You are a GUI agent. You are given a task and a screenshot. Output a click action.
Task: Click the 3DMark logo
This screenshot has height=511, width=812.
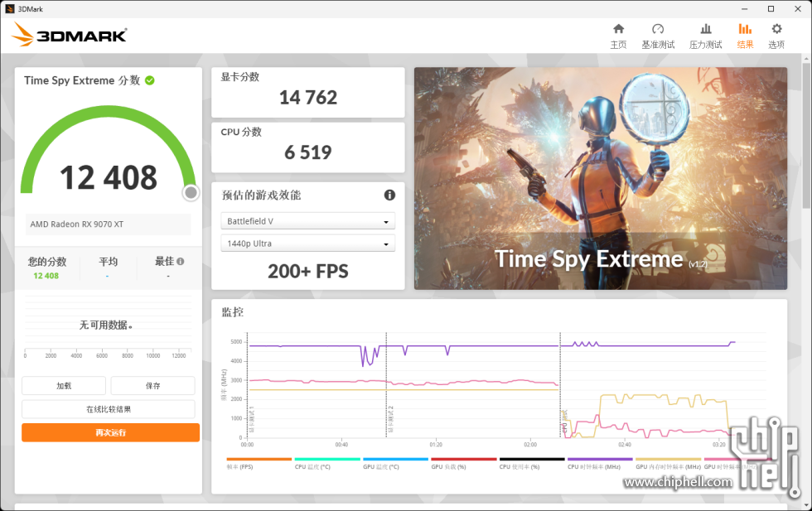69,35
